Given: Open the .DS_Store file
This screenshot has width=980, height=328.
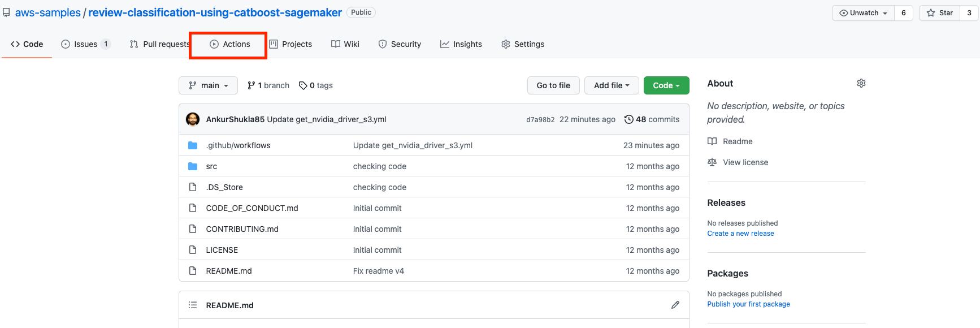Looking at the screenshot, I should (224, 187).
